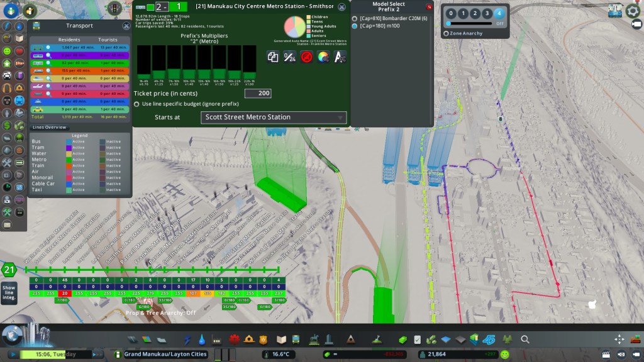The height and width of the screenshot is (362, 644).
Task: Enable Use line specific budget option
Action: coord(137,104)
